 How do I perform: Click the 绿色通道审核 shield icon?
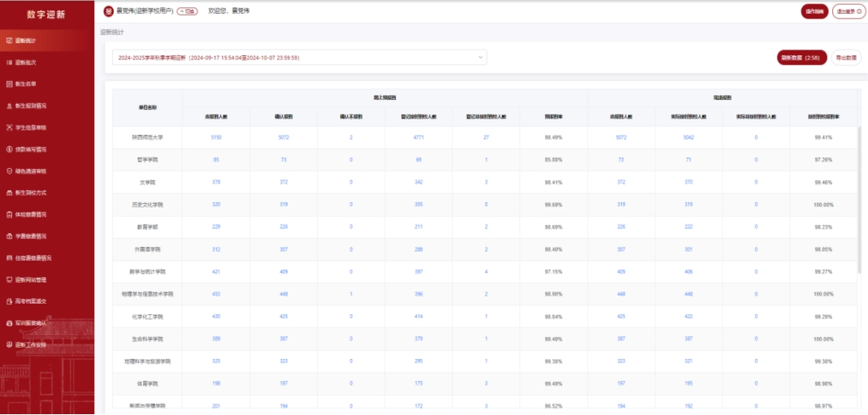(8, 171)
